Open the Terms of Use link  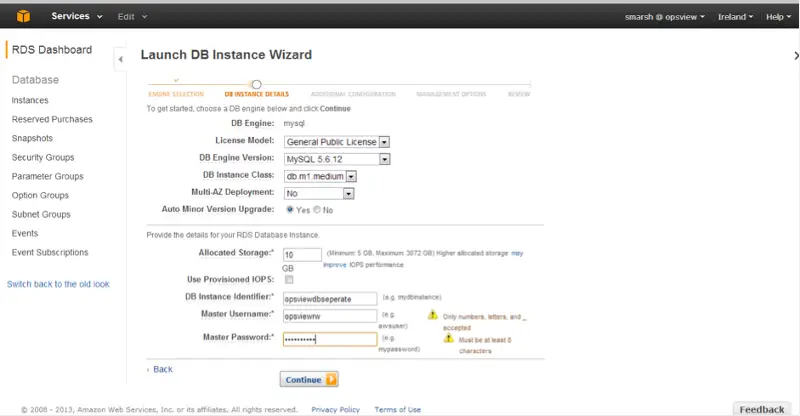[397, 409]
